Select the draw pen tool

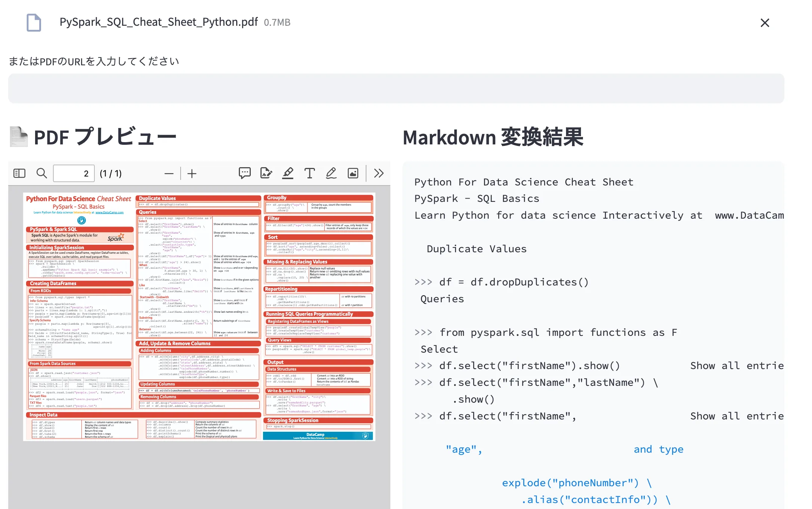point(331,173)
